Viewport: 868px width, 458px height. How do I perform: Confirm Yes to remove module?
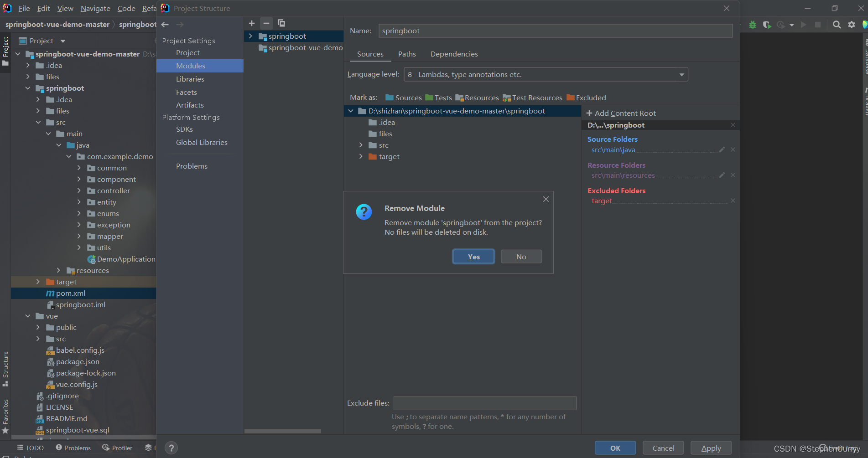tap(473, 257)
